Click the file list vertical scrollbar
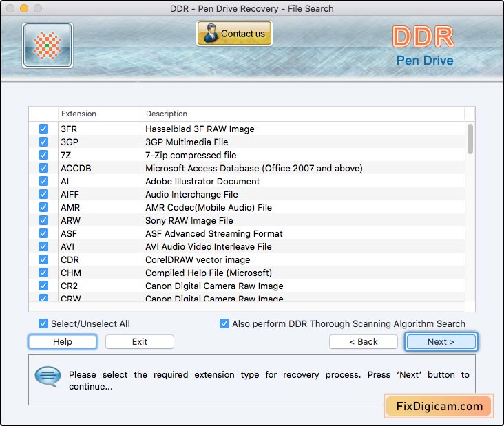The height and width of the screenshot is (426, 504). pos(470,139)
